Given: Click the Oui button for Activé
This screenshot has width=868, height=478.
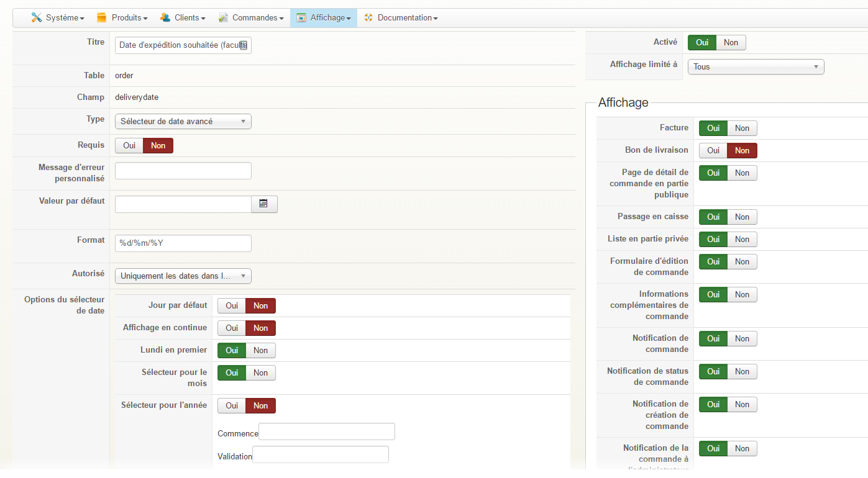Looking at the screenshot, I should [702, 42].
